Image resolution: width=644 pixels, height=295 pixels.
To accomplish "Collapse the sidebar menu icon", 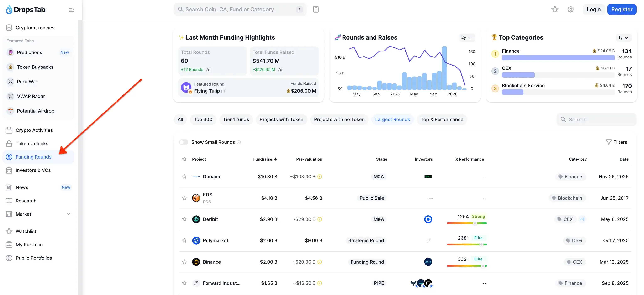I will (71, 10).
